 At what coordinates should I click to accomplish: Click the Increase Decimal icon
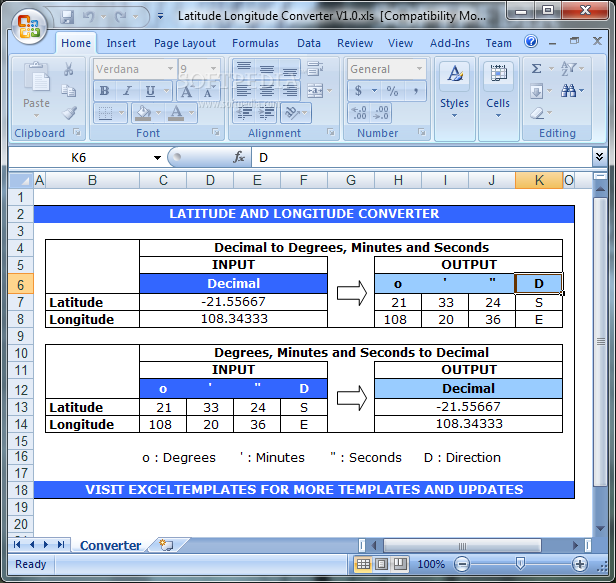point(358,113)
